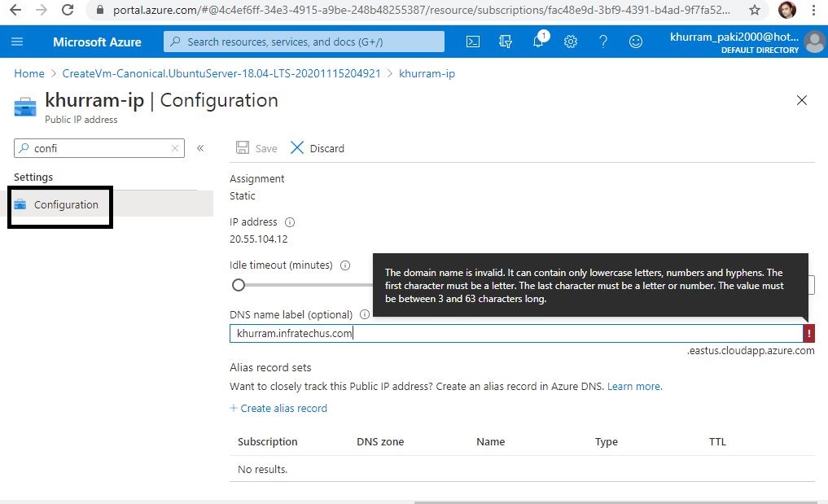Screen dimensions: 828x504
Task: Open Directory and subscription filter icon
Action: click(506, 42)
